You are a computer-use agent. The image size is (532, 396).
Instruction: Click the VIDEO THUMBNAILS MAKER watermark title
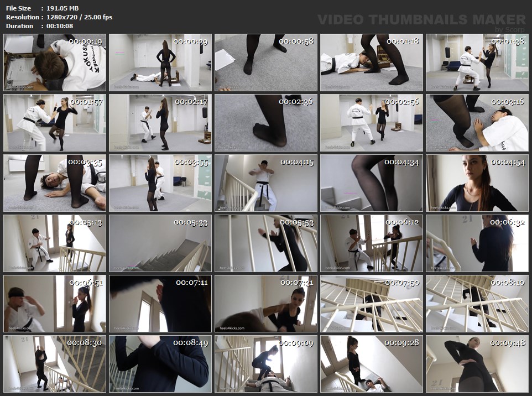coord(421,20)
